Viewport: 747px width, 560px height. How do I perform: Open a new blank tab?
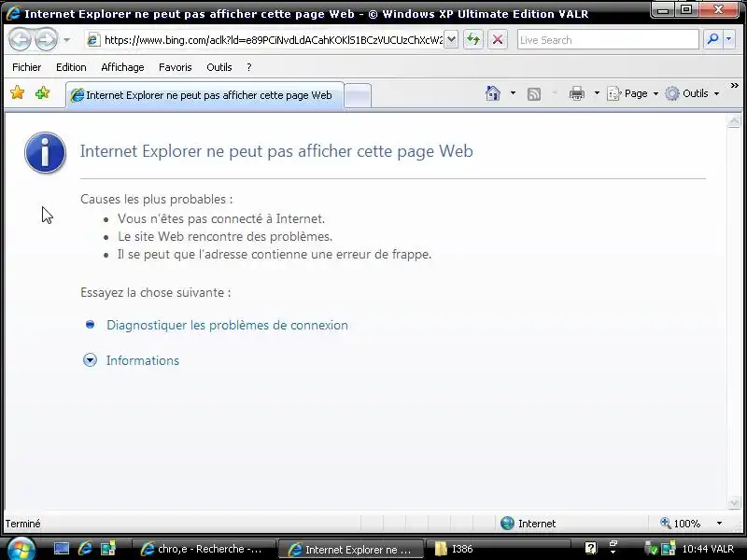point(358,96)
